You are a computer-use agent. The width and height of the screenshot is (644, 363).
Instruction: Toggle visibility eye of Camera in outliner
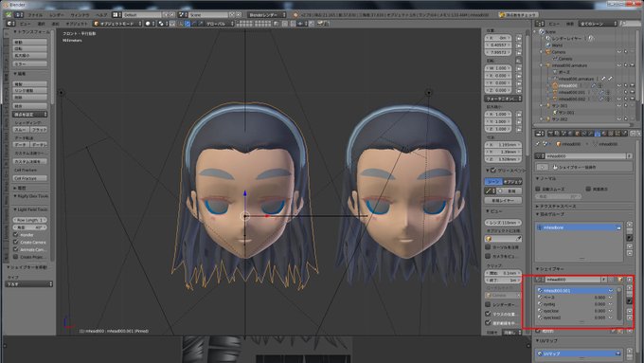click(x=619, y=52)
